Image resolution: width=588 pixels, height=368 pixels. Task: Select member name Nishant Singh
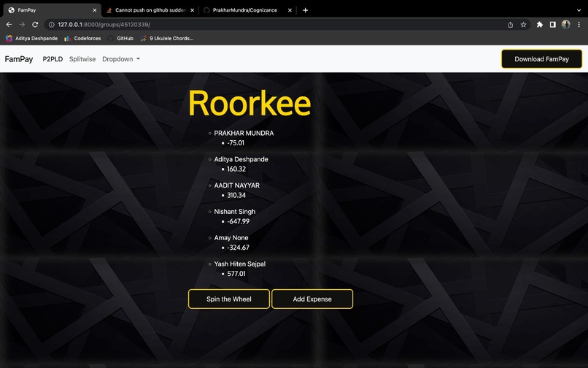235,212
